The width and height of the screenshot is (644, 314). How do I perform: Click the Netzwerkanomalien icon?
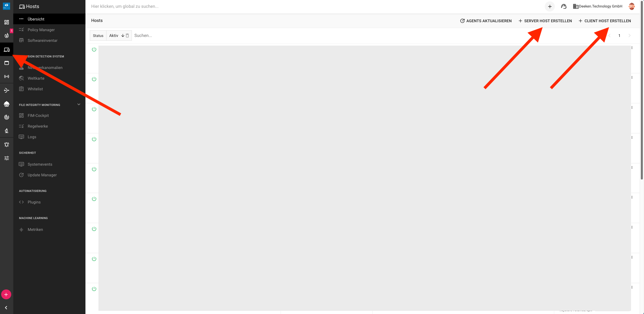21,67
